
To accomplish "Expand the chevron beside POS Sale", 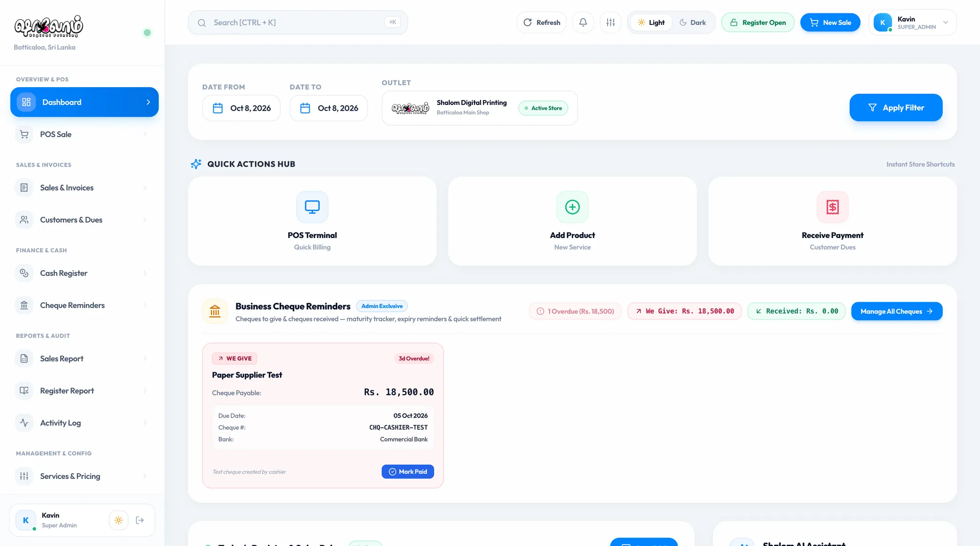I will pyautogui.click(x=145, y=134).
